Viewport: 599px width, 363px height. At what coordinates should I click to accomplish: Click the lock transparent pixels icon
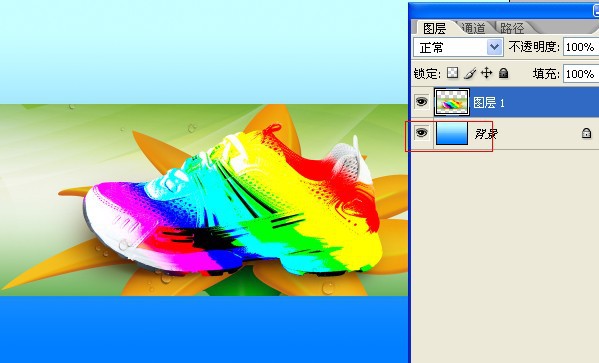pos(453,73)
